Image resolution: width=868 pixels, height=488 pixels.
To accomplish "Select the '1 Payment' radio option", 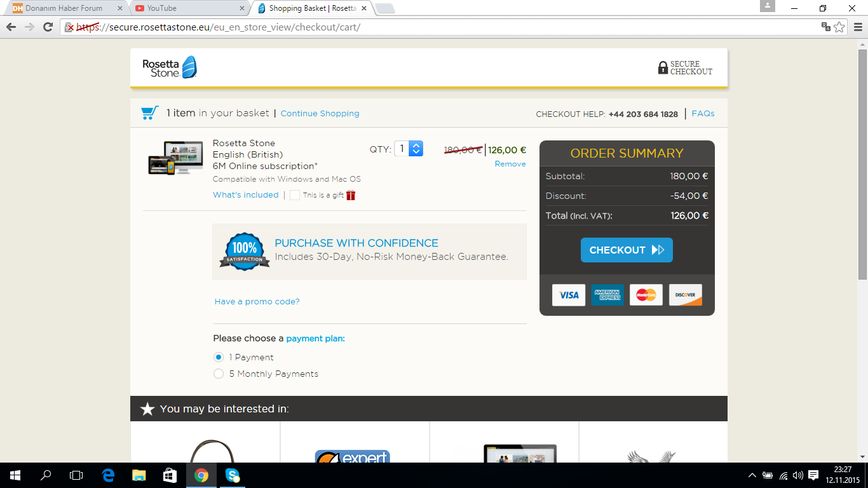I will [x=219, y=357].
